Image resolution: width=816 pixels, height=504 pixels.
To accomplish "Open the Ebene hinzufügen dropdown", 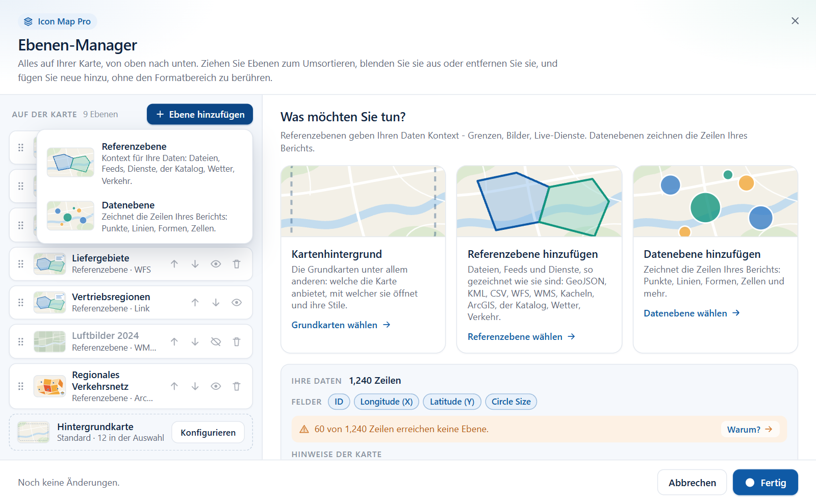I will point(200,114).
